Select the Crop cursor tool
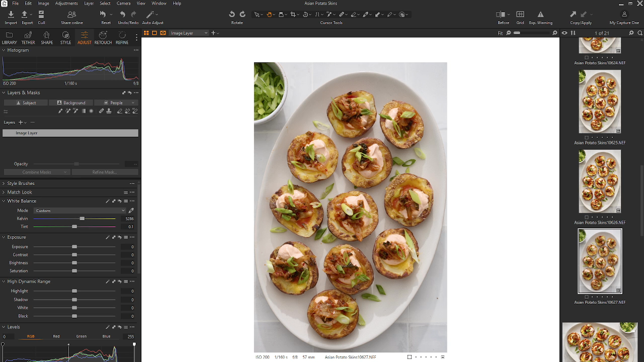The image size is (644, 362). click(x=294, y=15)
